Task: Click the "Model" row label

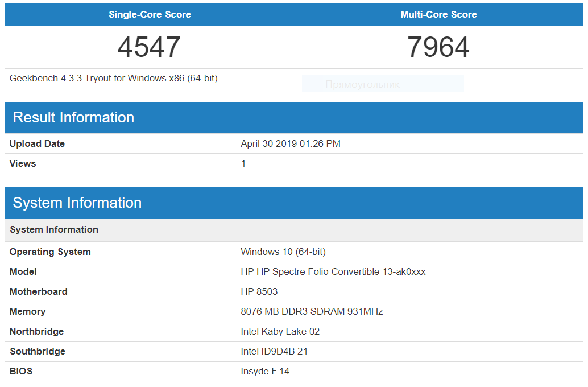Action: (23, 272)
